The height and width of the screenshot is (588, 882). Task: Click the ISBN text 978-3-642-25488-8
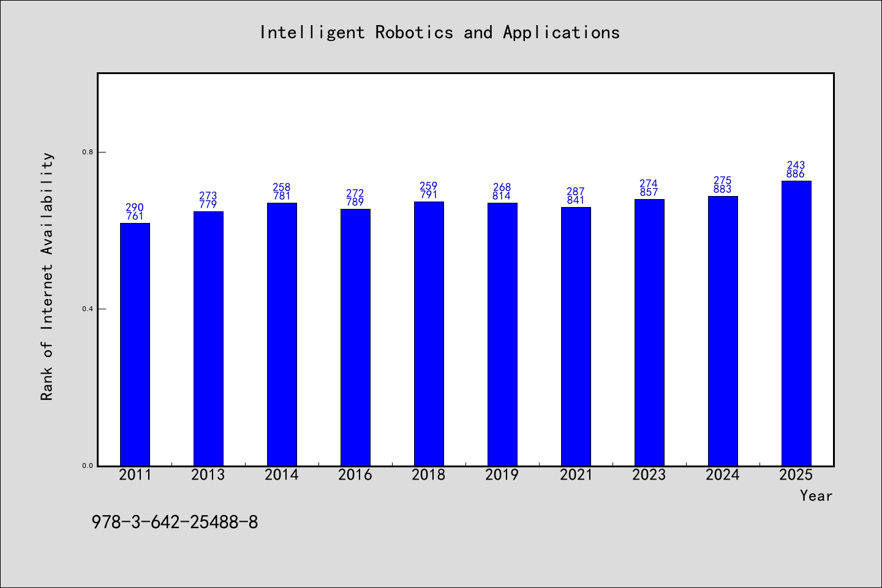(x=175, y=522)
